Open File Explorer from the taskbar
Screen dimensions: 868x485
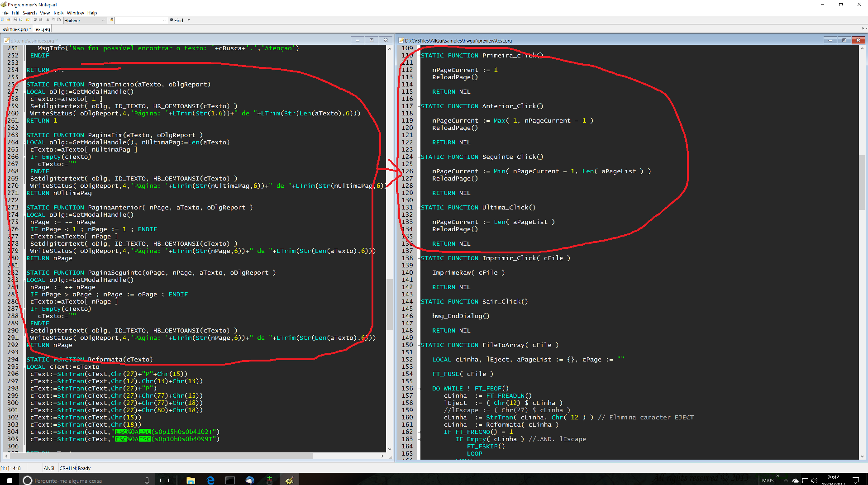(191, 480)
